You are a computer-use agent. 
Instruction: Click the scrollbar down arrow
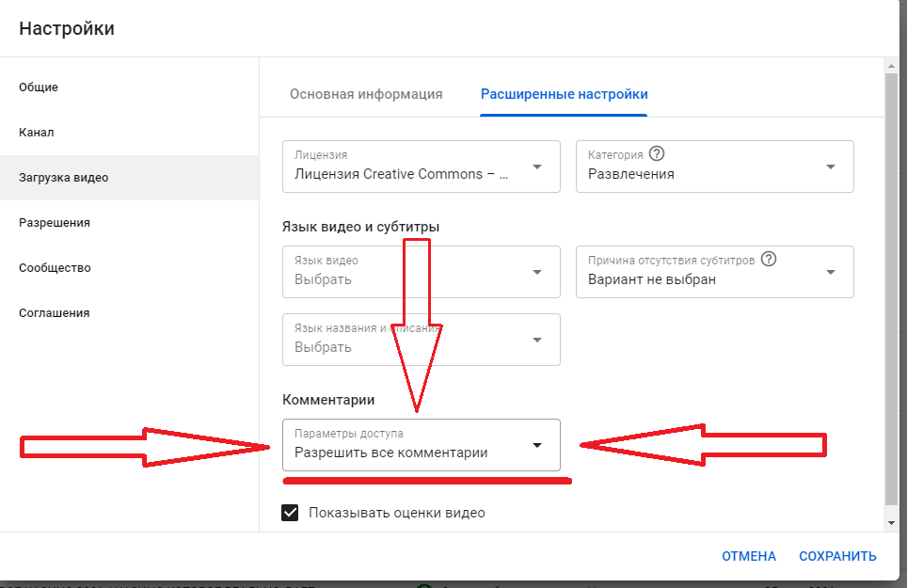[891, 521]
